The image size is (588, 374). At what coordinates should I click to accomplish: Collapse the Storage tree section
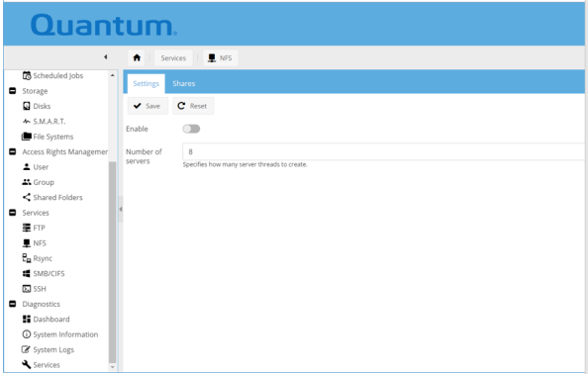click(13, 91)
